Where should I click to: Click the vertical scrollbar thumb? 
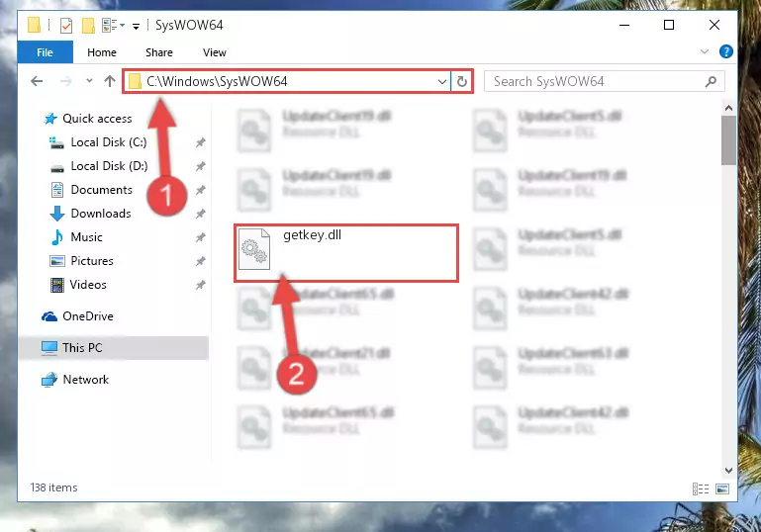(728, 140)
